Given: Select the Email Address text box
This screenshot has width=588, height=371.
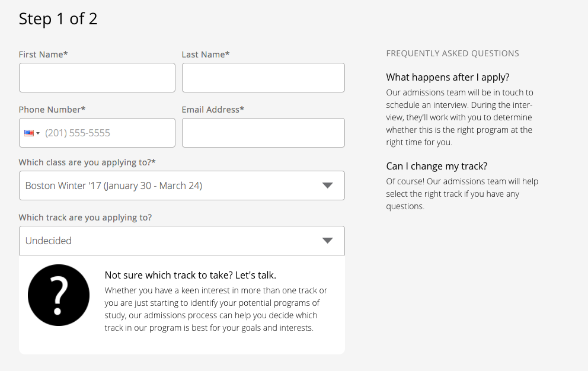Looking at the screenshot, I should click(263, 133).
